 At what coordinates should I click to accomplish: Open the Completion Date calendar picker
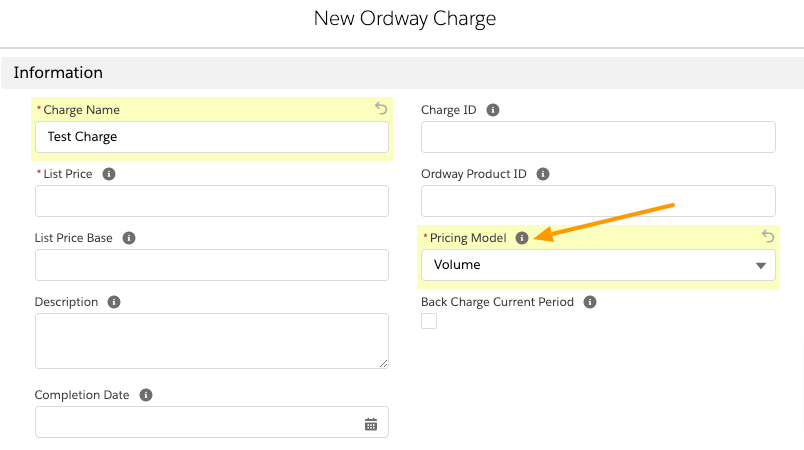[x=371, y=424]
